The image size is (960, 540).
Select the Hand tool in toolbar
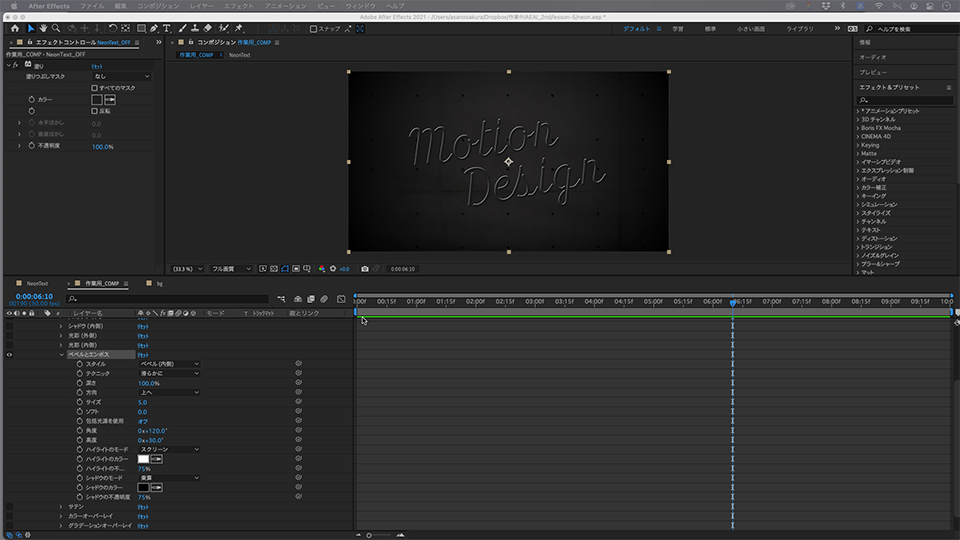pyautogui.click(x=42, y=29)
